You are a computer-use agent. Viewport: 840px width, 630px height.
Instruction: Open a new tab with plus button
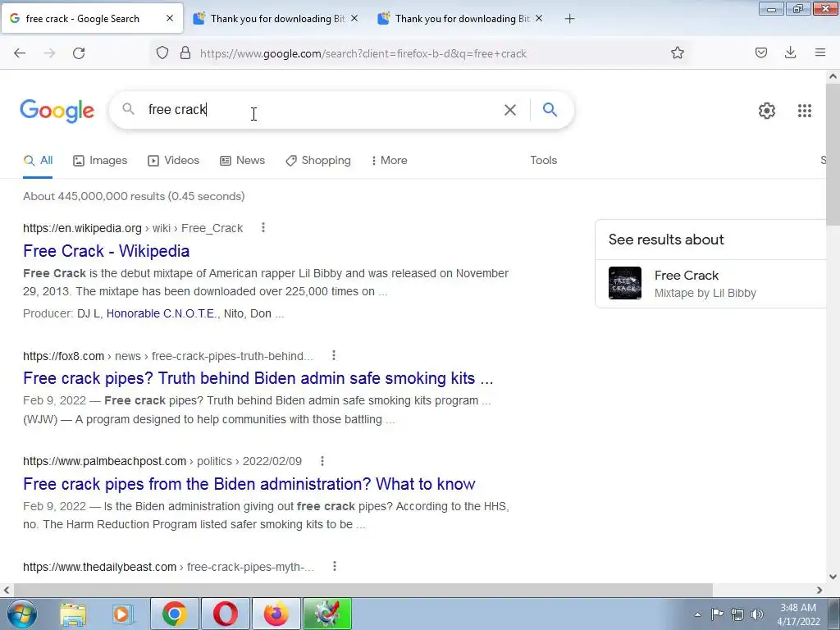coord(569,19)
